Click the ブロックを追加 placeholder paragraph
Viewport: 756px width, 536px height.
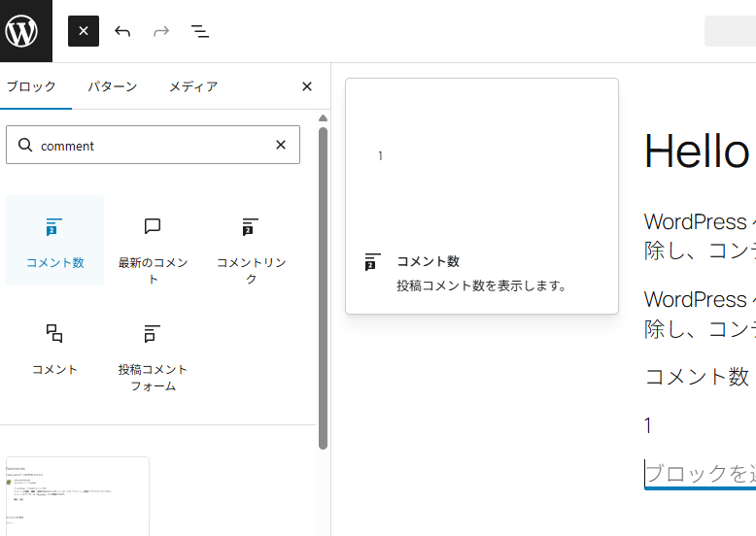700,473
